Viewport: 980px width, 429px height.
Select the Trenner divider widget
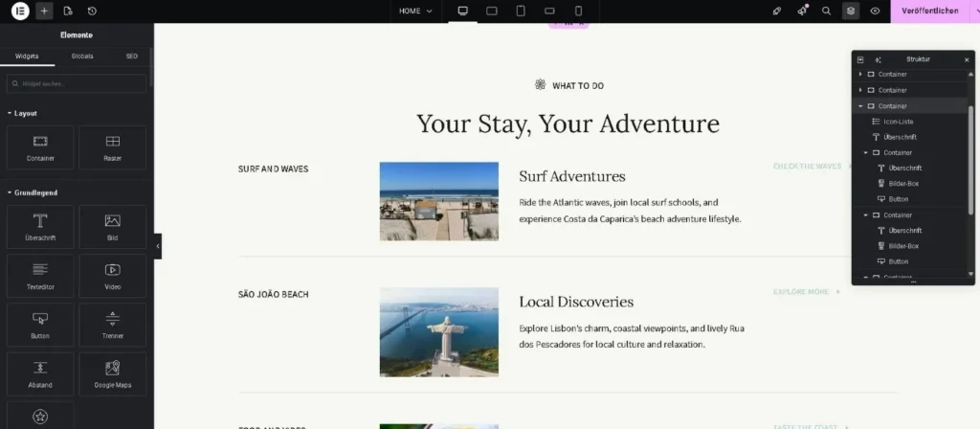tap(113, 325)
